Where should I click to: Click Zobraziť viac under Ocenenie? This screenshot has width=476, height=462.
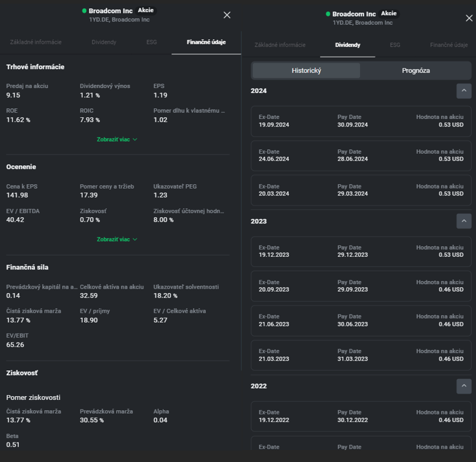click(x=117, y=239)
